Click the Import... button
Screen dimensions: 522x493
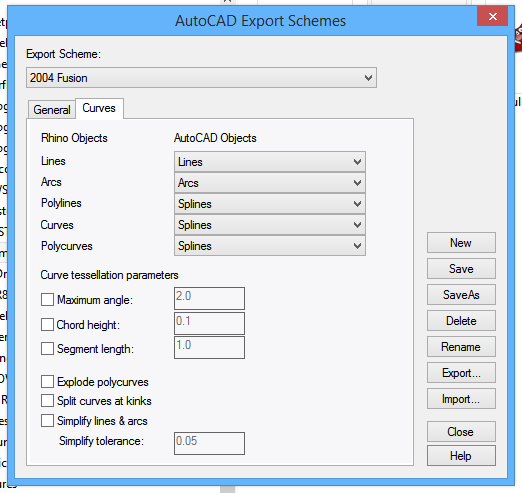click(x=461, y=399)
